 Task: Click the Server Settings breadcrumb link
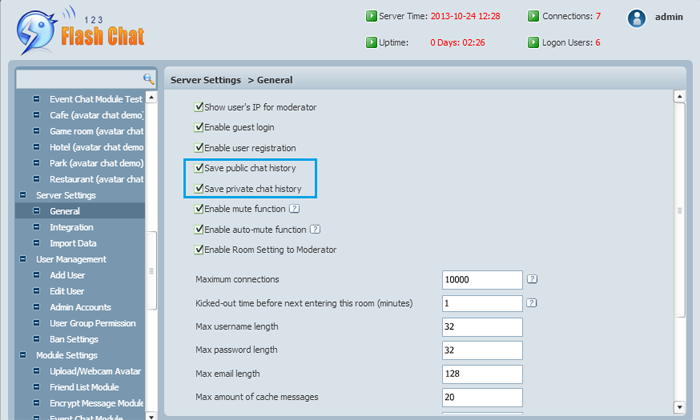click(x=205, y=79)
